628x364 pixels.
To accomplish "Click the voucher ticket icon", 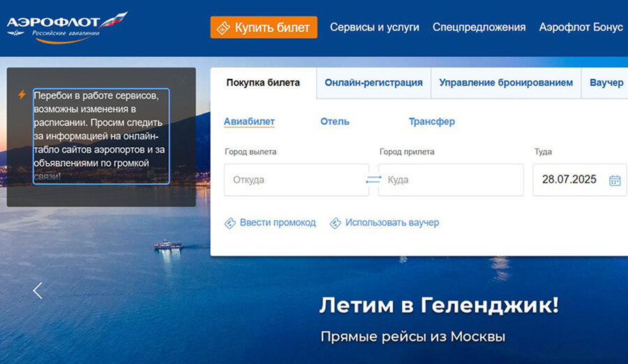I will click(335, 223).
